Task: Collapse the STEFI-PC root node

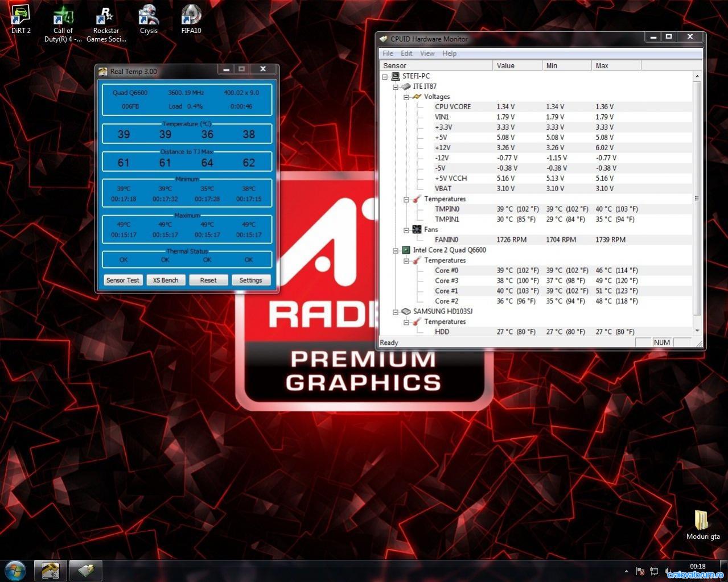Action: click(x=385, y=76)
